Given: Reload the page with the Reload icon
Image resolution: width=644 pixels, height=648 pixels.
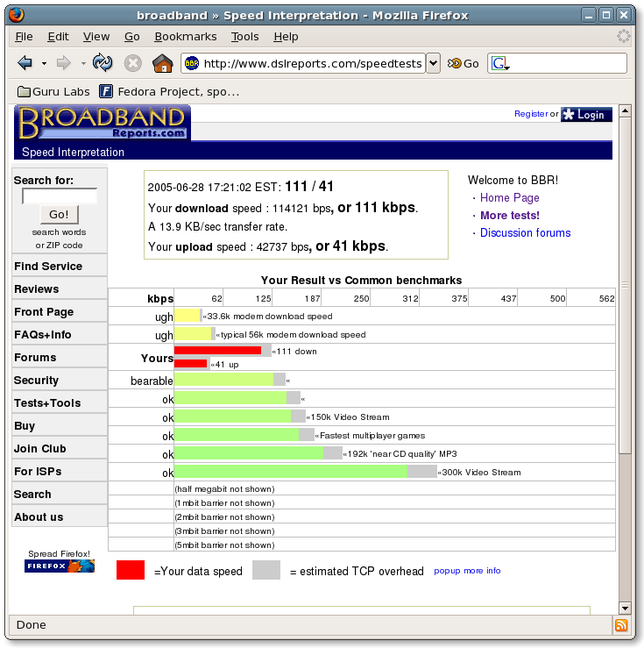Looking at the screenshot, I should 103,63.
